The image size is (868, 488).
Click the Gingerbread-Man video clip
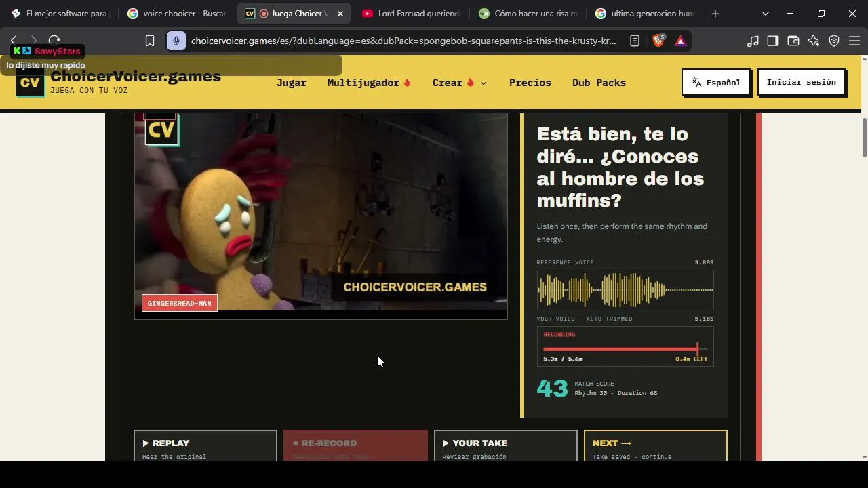(321, 213)
